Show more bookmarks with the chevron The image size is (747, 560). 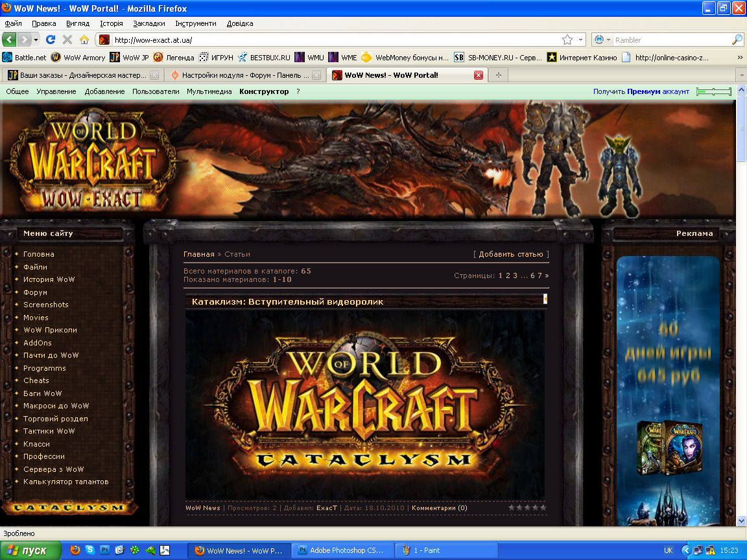[x=740, y=58]
